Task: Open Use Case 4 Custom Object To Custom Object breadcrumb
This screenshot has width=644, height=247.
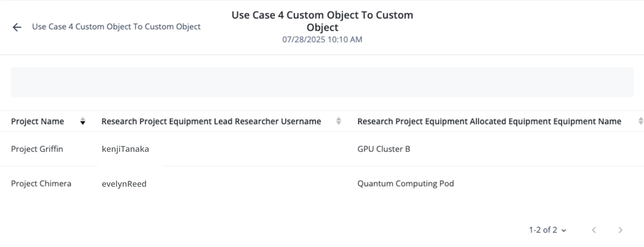Action: coord(116,26)
